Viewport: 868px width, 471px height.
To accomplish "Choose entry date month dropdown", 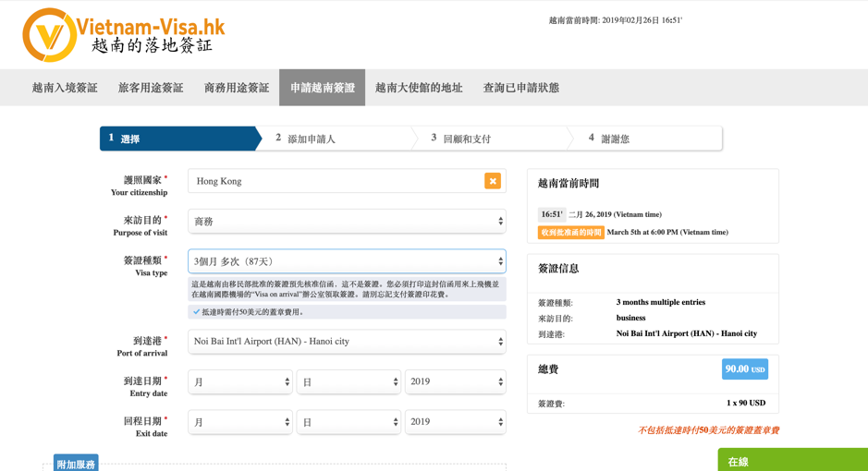I will coord(240,381).
